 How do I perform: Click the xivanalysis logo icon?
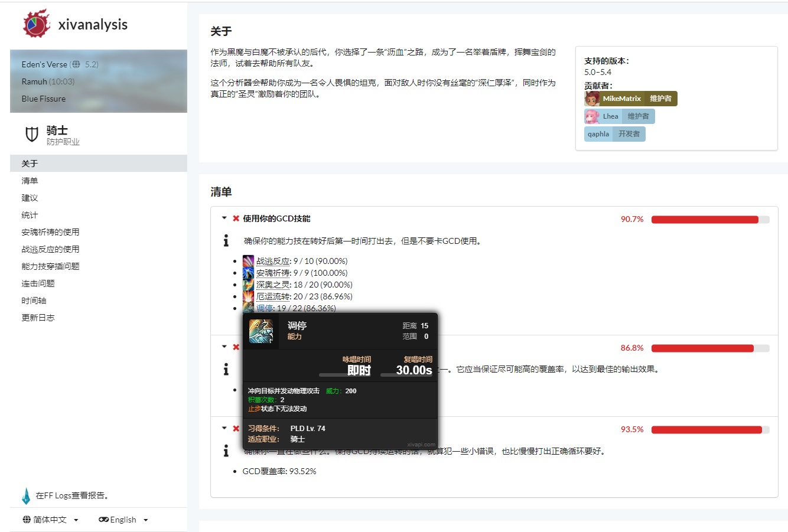[x=37, y=24]
